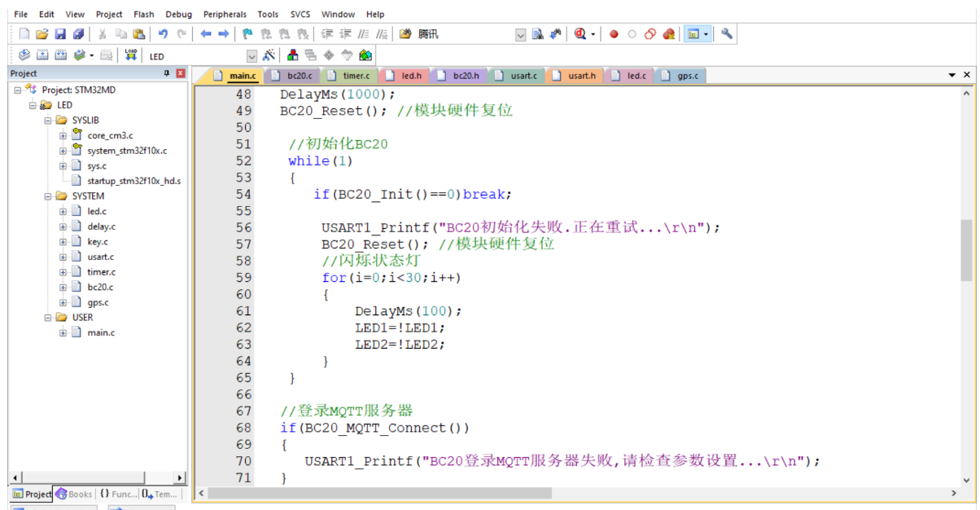Paste from clipboard icon
This screenshot has height=510, width=980.
coord(138,34)
